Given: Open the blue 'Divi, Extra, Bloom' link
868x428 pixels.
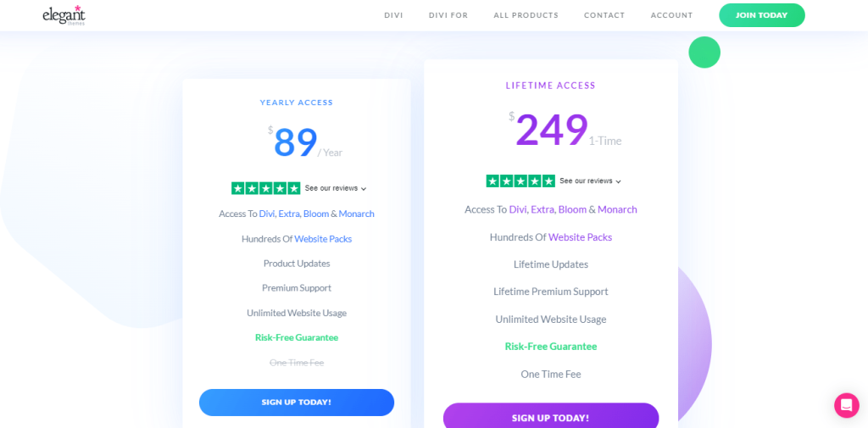Looking at the screenshot, I should pos(293,214).
